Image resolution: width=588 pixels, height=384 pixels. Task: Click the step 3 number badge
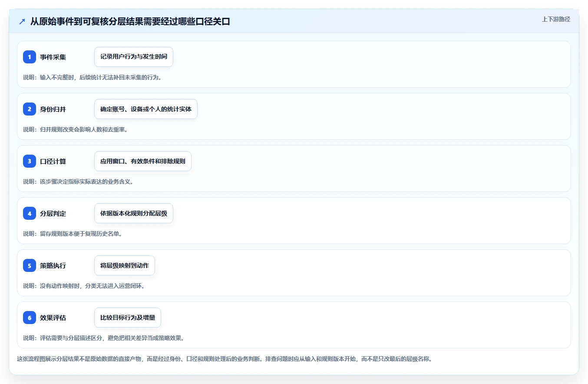click(x=30, y=161)
